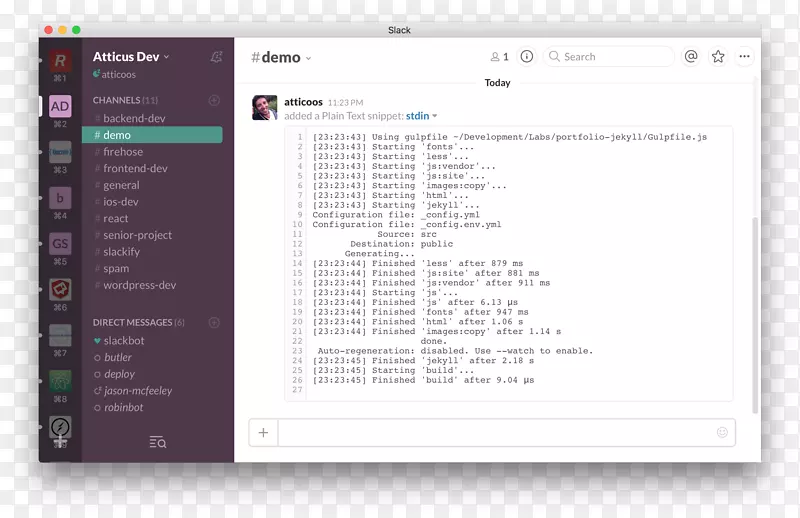Switch to the b workspace icon

pos(60,198)
